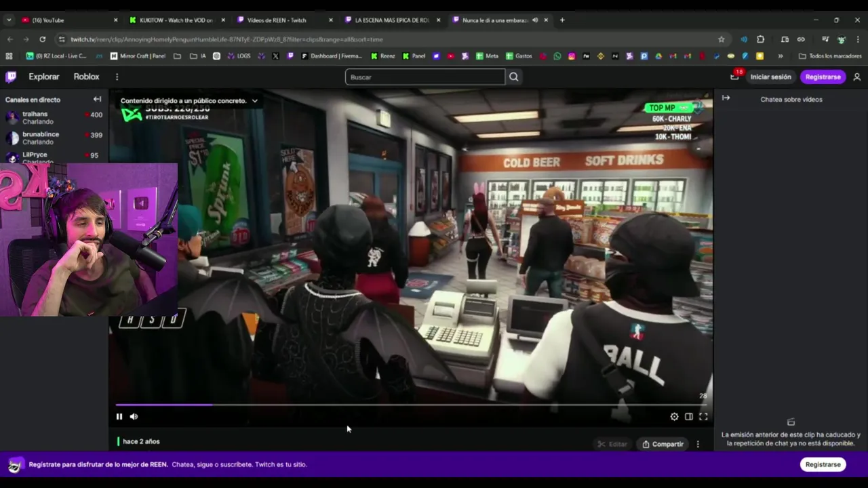This screenshot has height=488, width=868.
Task: Open RZ Local Live bookmark
Action: click(56, 56)
